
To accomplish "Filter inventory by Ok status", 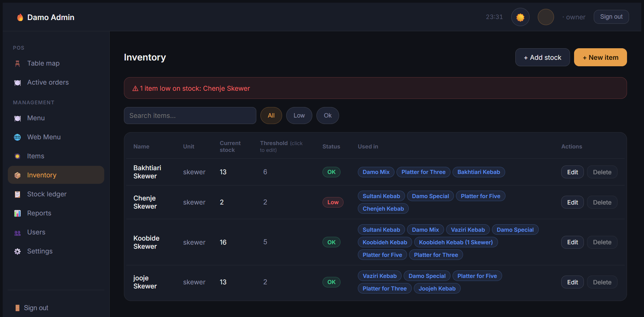I will click(328, 116).
